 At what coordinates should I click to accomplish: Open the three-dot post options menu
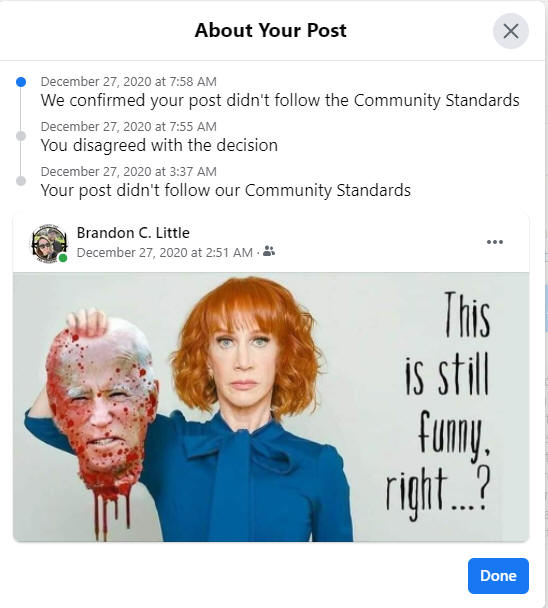[x=495, y=242]
